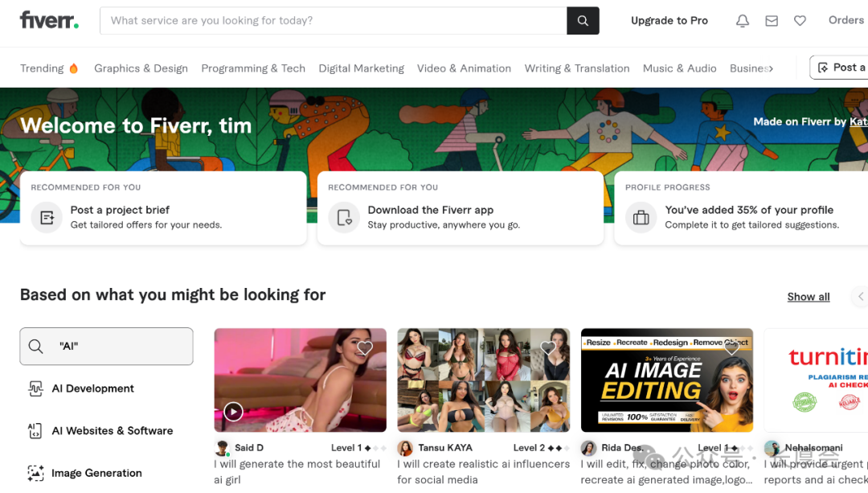The height and width of the screenshot is (493, 868).
Task: Click the Image Generation icon
Action: point(35,473)
